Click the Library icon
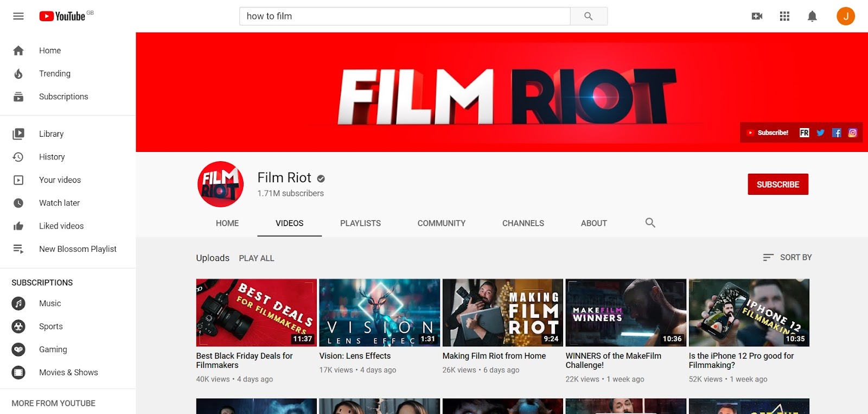The image size is (868, 414). (18, 134)
